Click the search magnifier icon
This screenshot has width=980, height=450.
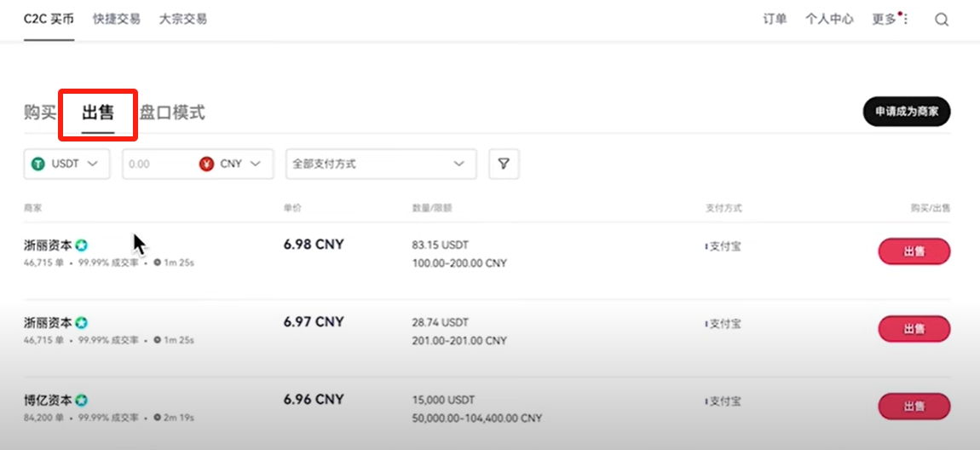[x=942, y=20]
